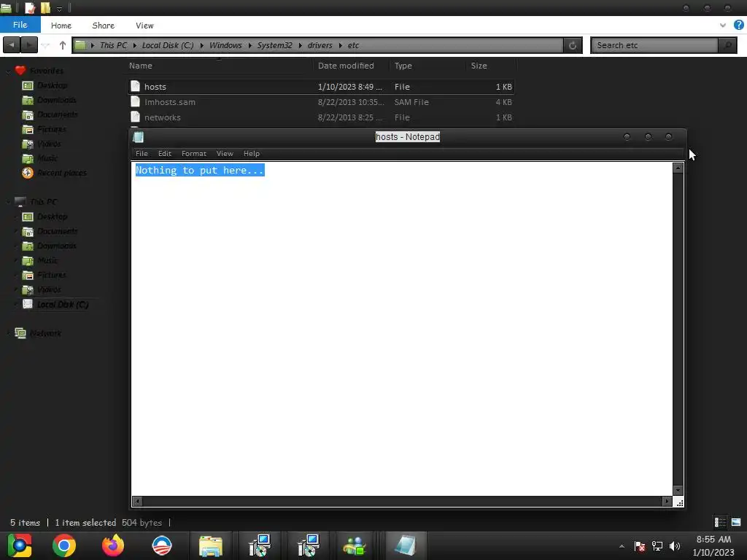Switch to large icons view in status bar
747x560 pixels.
coord(735,522)
